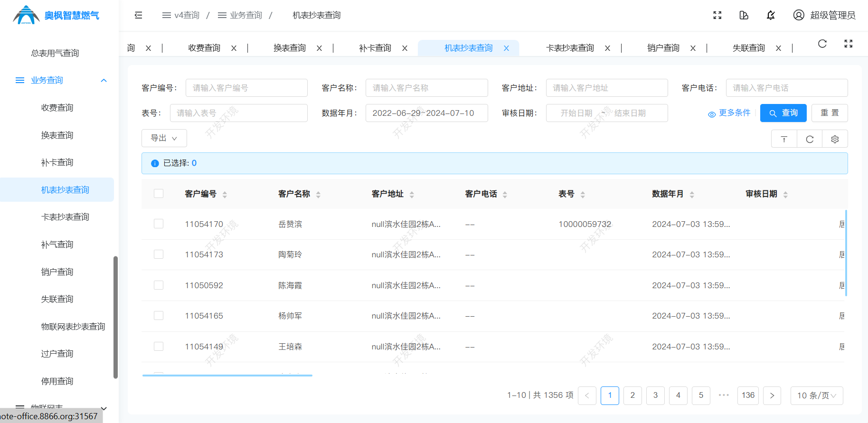Image resolution: width=868 pixels, height=423 pixels.
Task: Check the row for customer 11054173
Action: click(x=159, y=254)
